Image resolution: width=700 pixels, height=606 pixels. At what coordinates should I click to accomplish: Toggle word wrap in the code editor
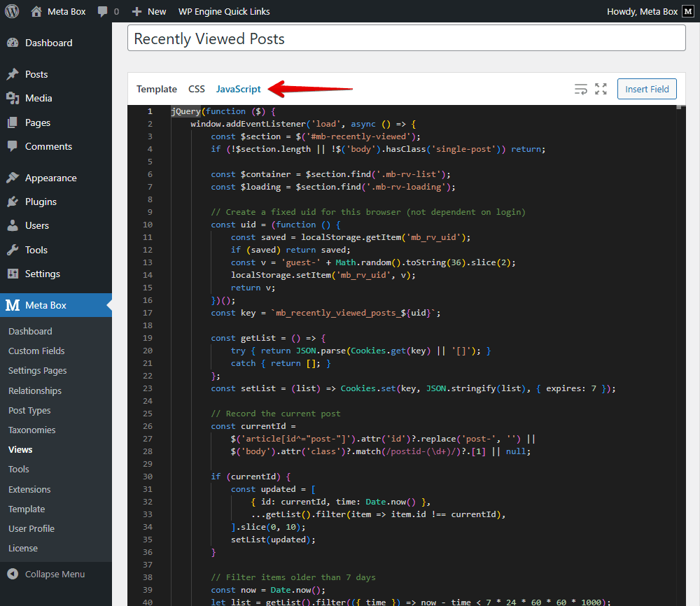(x=580, y=89)
